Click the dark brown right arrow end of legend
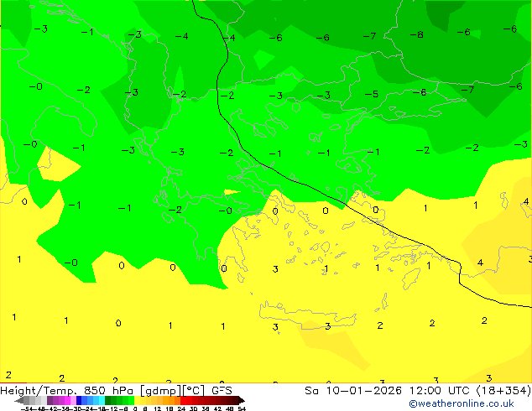Viewport: 532px width, 411px height. pyautogui.click(x=241, y=400)
